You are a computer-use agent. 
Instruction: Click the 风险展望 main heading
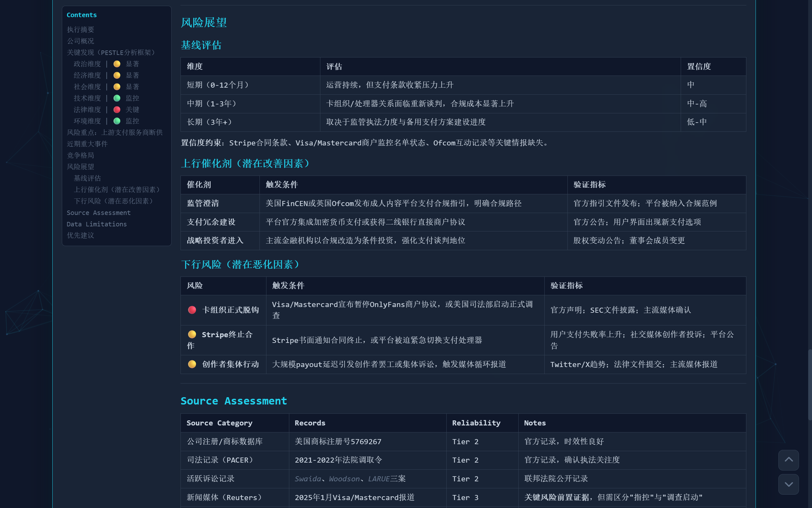coord(204,23)
